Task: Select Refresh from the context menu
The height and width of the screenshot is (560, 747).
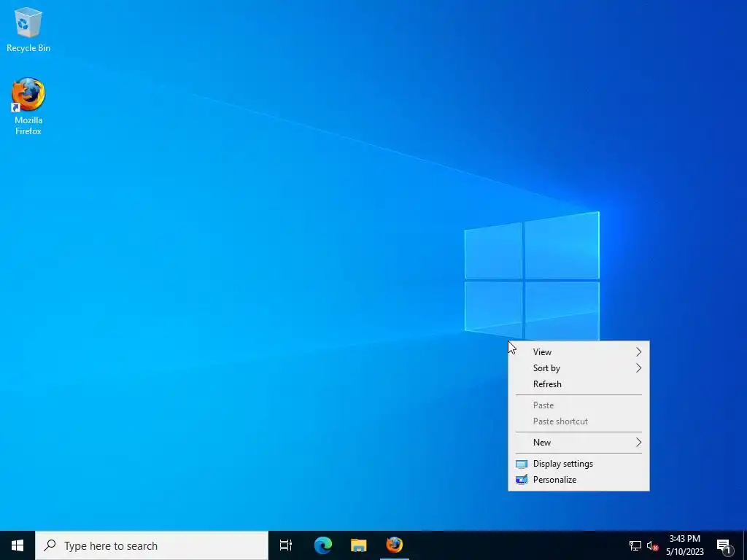Action: tap(578, 384)
